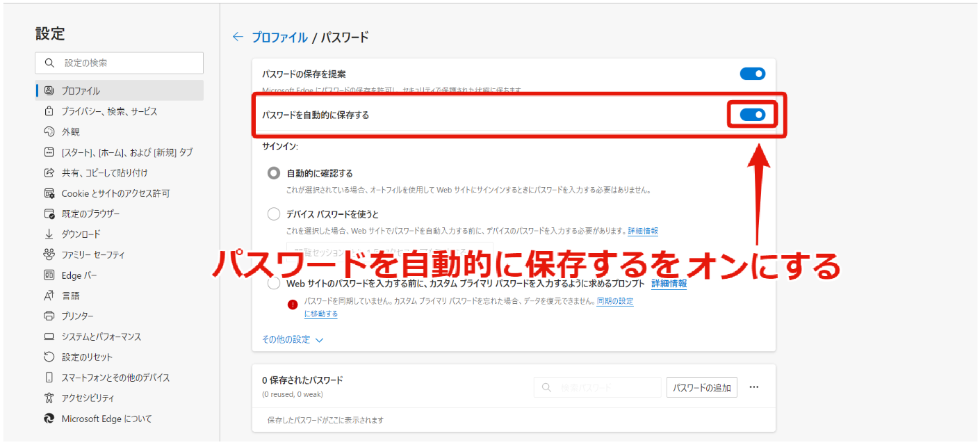Image resolution: width=980 pixels, height=445 pixels.
Task: Click the Profile icon in the sidebar
Action: (49, 90)
